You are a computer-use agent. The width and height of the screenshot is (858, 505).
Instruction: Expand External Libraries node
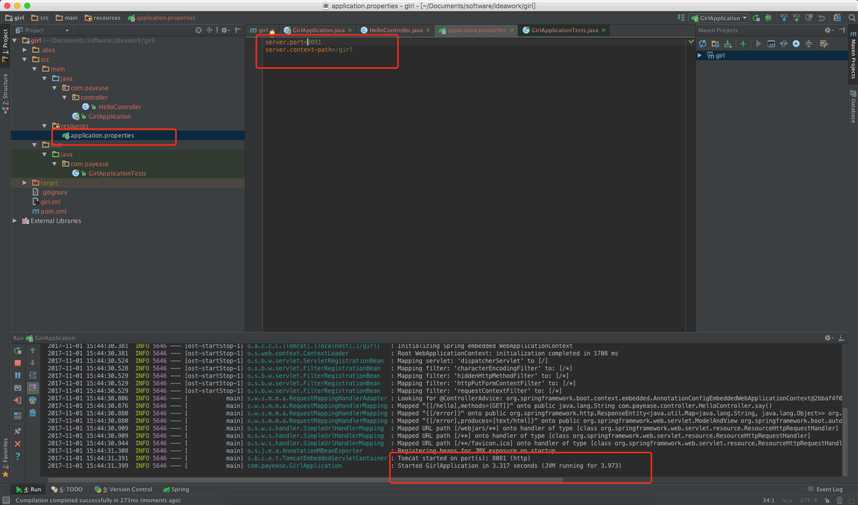[15, 220]
